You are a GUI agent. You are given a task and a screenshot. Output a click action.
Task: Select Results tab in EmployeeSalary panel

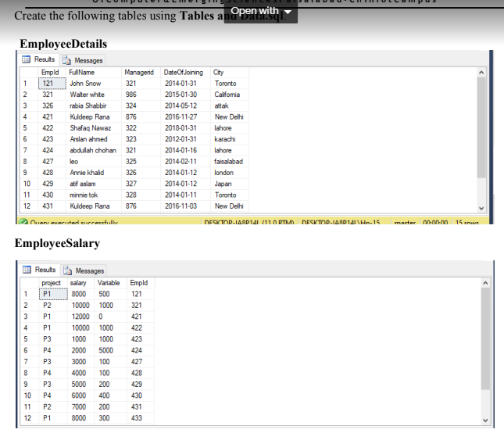40,270
